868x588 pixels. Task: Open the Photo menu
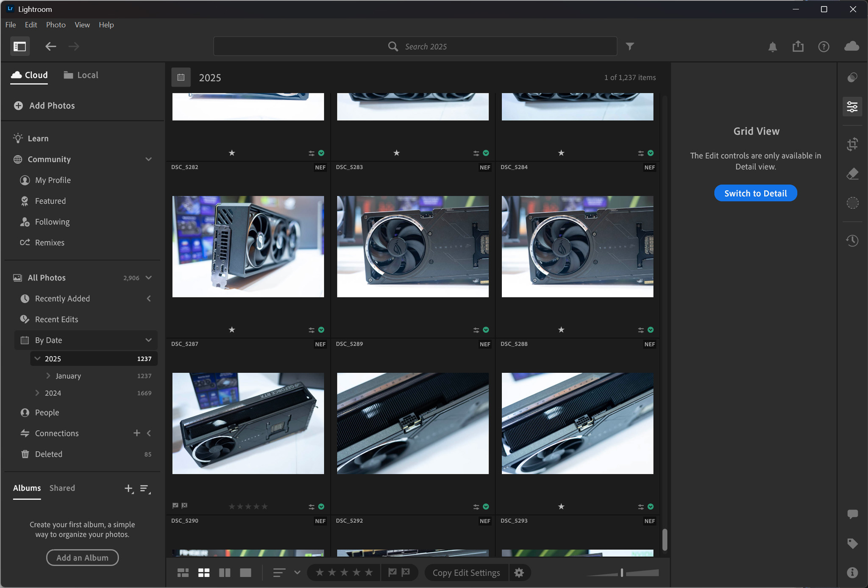[56, 25]
